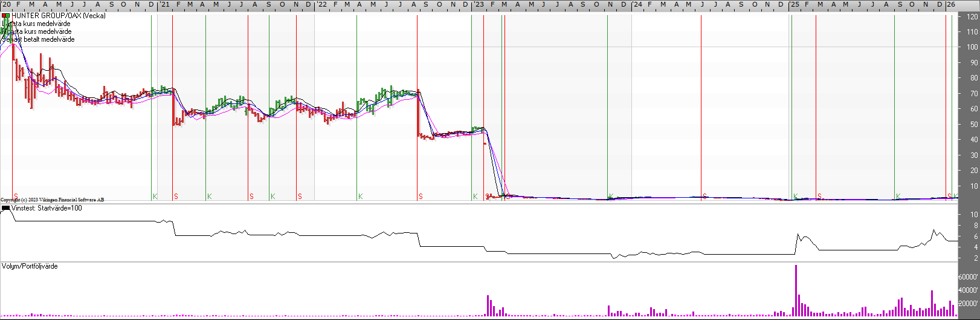Click the Vikingen Financial Software copyright text
Screen dimensions: 980x320
click(x=53, y=200)
